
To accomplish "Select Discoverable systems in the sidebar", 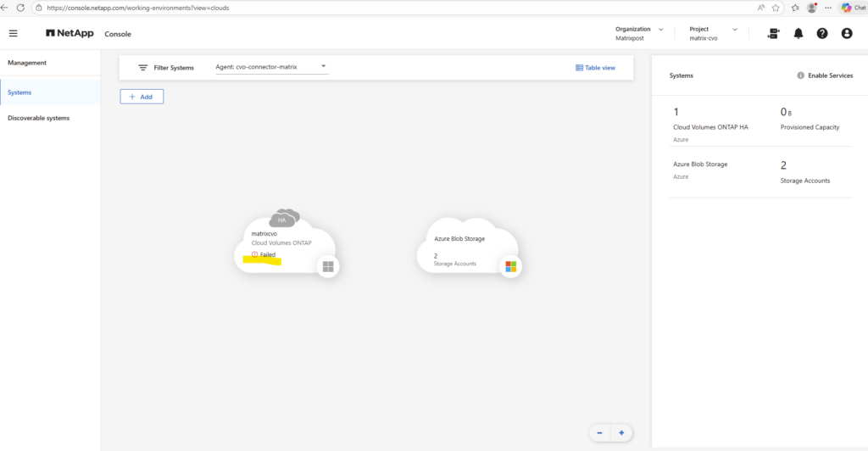I will pyautogui.click(x=38, y=118).
